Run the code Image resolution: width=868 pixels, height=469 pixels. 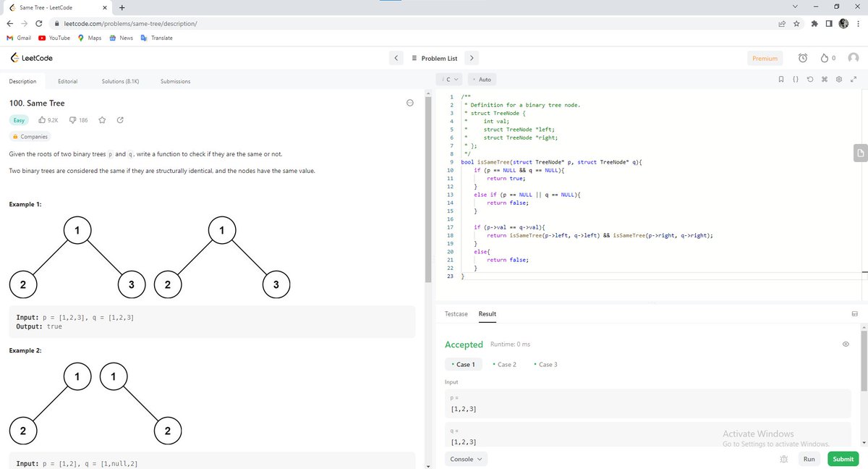click(x=809, y=459)
